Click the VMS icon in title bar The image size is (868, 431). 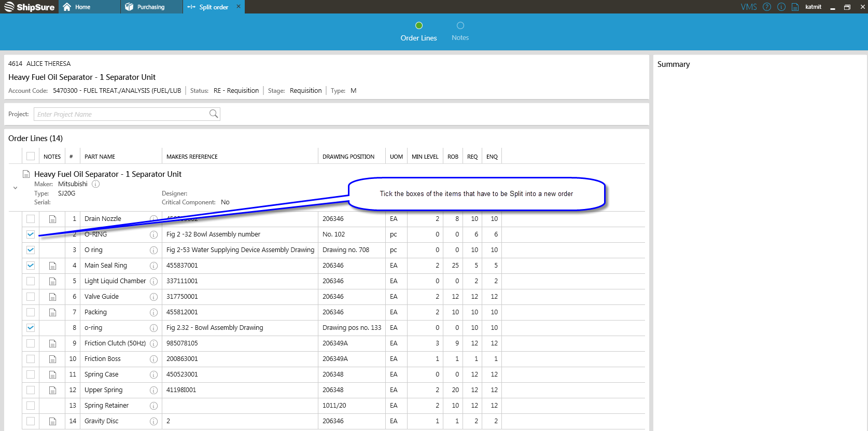point(748,7)
